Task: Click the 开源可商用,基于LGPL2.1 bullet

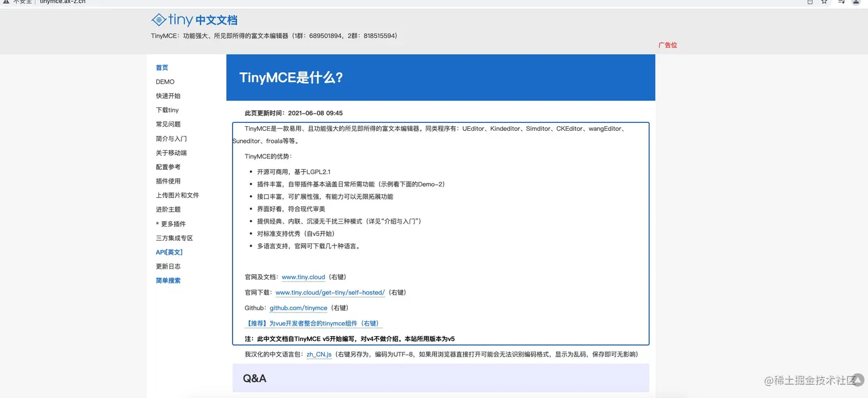Action: (x=293, y=171)
